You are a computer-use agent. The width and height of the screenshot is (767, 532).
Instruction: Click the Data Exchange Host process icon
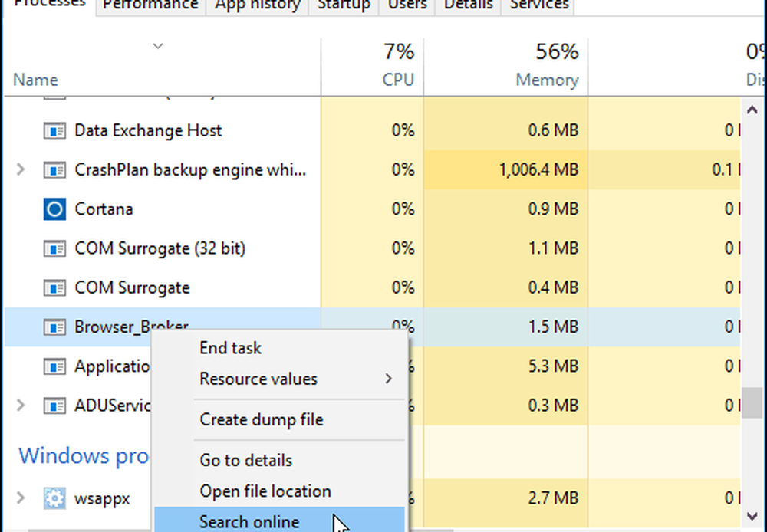pos(54,130)
